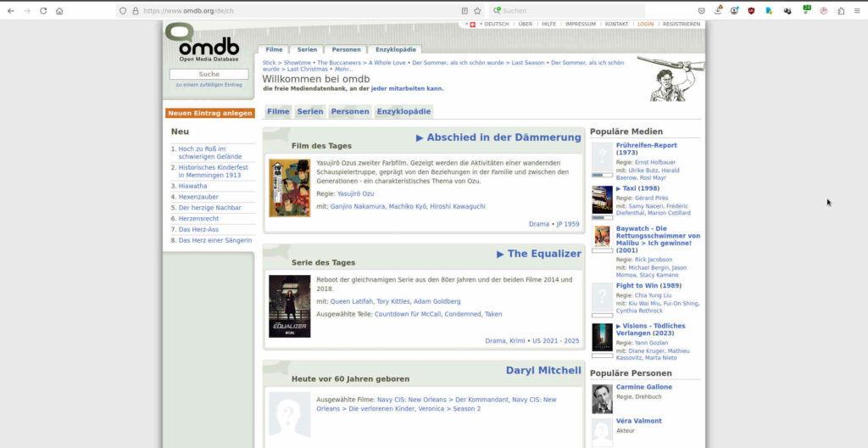Open the pink circular extension icon
This screenshot has height=448, width=868.
point(824,10)
